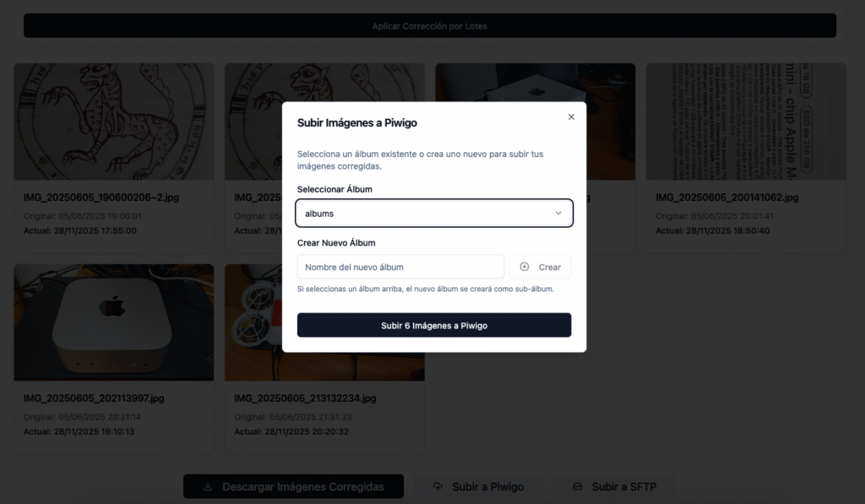This screenshot has width=865, height=504.
Task: Open the IMG_20250605_200141062.jpg text photo thumbnail
Action: pos(746,122)
